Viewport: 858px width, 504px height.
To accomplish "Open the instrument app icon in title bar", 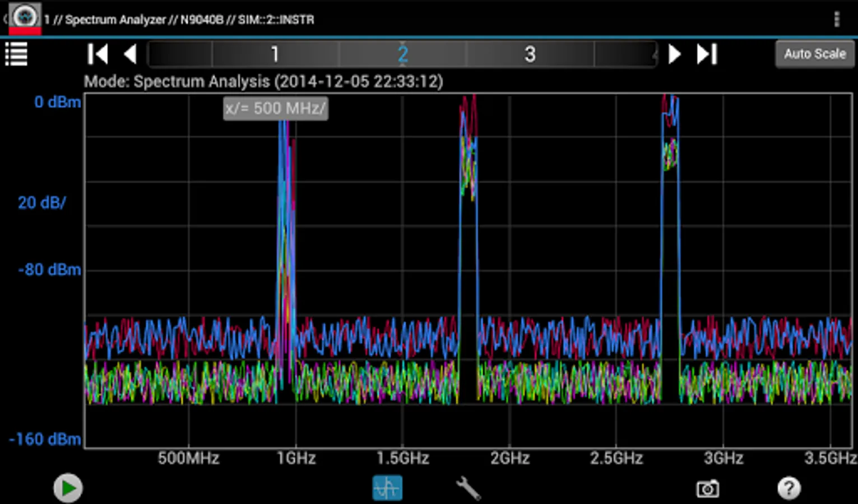I will tap(25, 18).
